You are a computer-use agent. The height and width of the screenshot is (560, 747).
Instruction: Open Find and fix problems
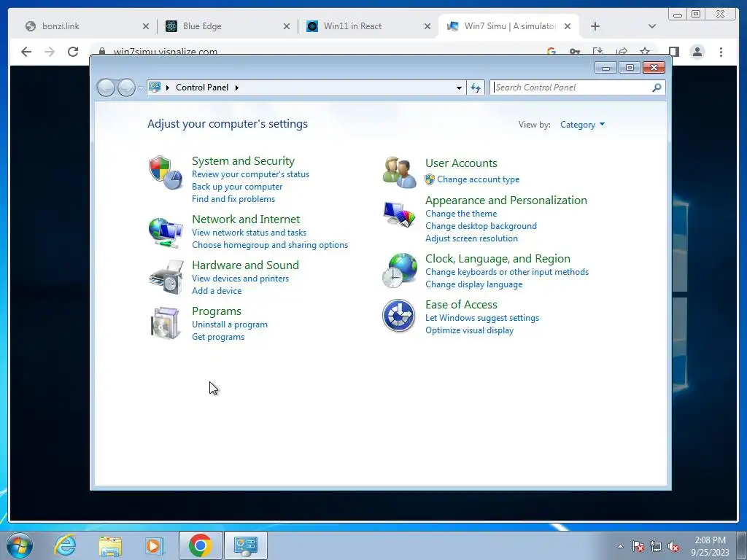pyautogui.click(x=233, y=199)
